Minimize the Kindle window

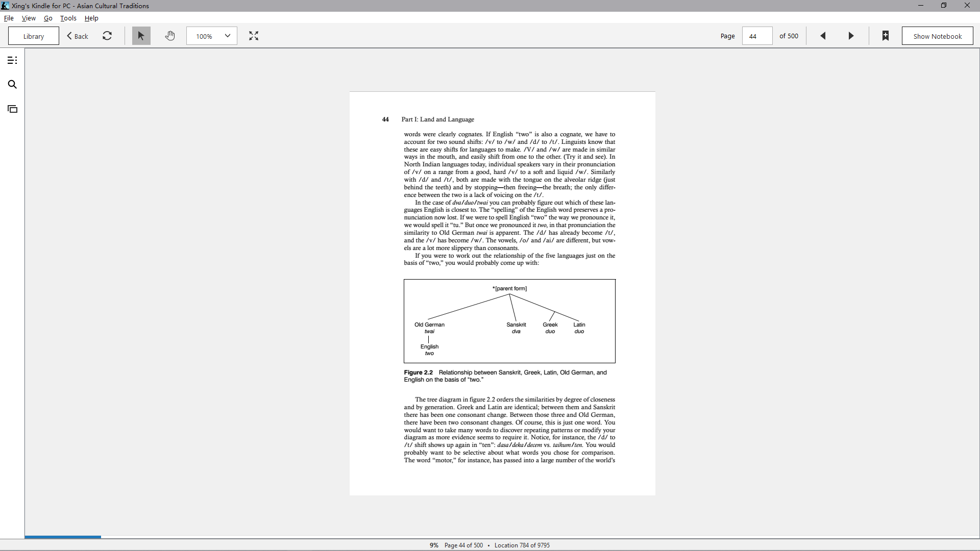pyautogui.click(x=921, y=6)
